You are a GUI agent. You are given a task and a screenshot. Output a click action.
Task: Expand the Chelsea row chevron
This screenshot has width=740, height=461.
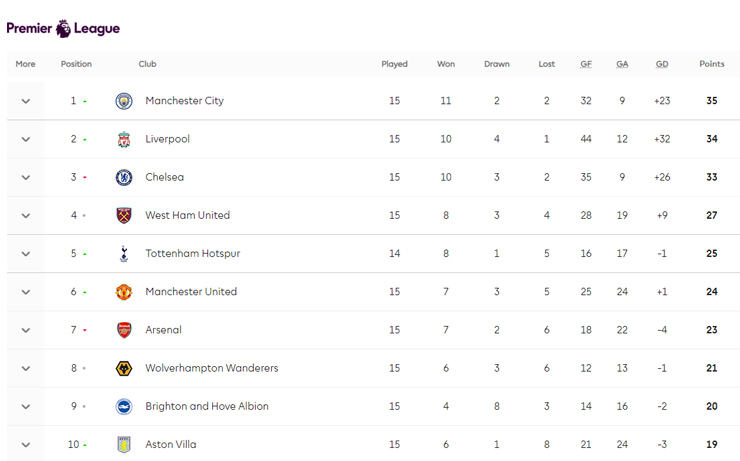point(26,177)
